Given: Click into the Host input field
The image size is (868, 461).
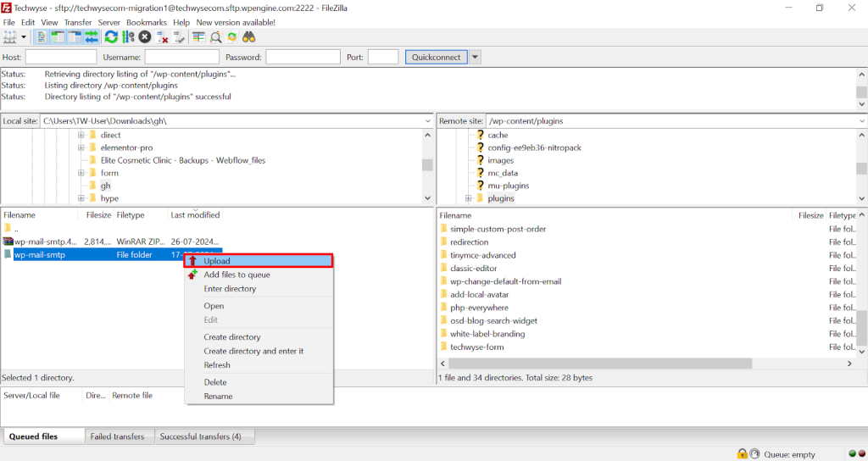Looking at the screenshot, I should (x=61, y=57).
